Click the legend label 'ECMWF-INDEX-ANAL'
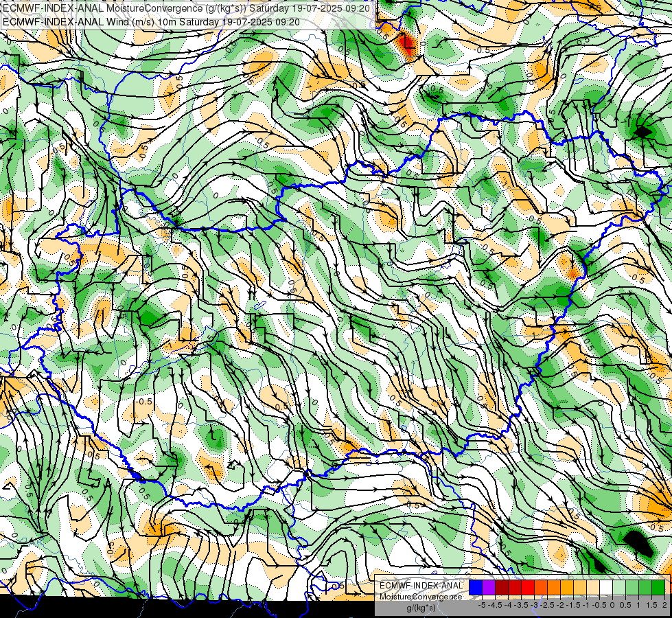This screenshot has height=618, width=672. click(421, 586)
